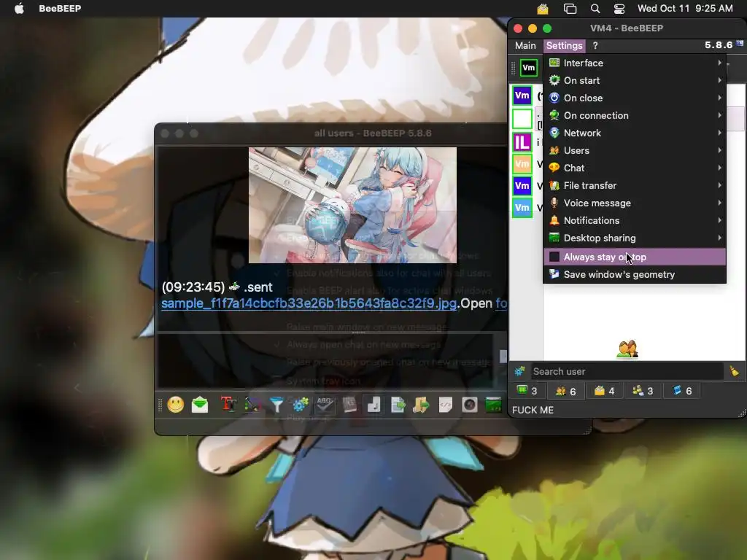Select Save window's geometry
747x560 pixels.
tap(635, 274)
